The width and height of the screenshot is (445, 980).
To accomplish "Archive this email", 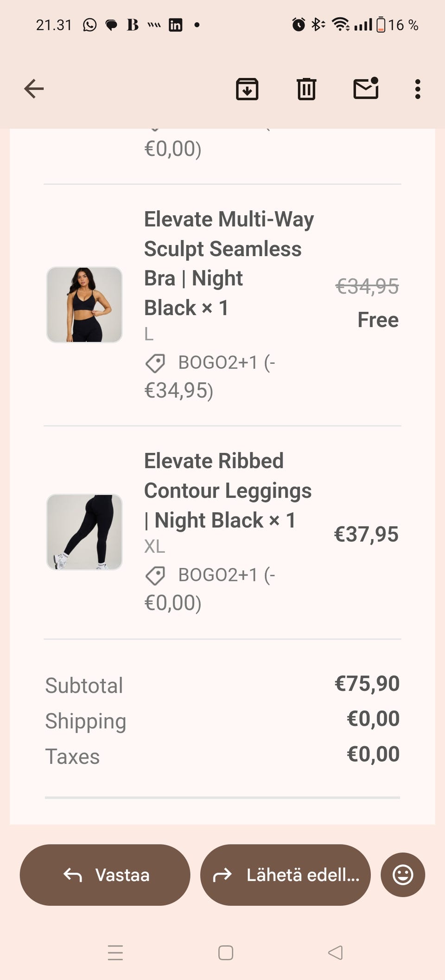I will coord(247,89).
